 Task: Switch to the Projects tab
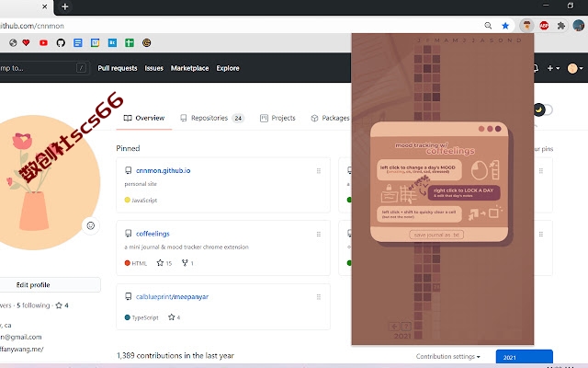277,118
